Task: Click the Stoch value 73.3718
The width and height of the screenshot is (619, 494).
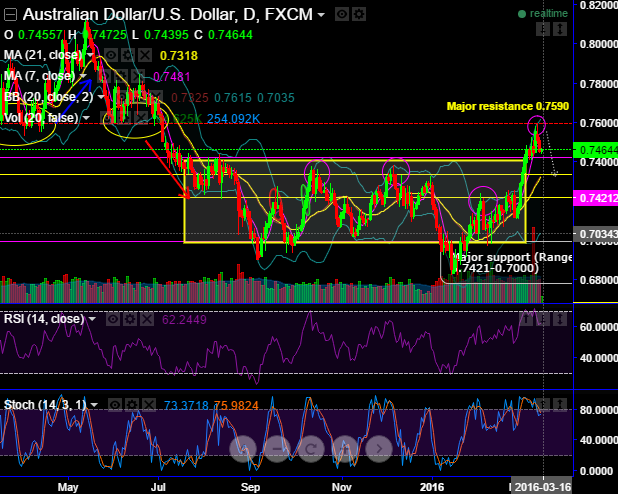Action: point(186,405)
